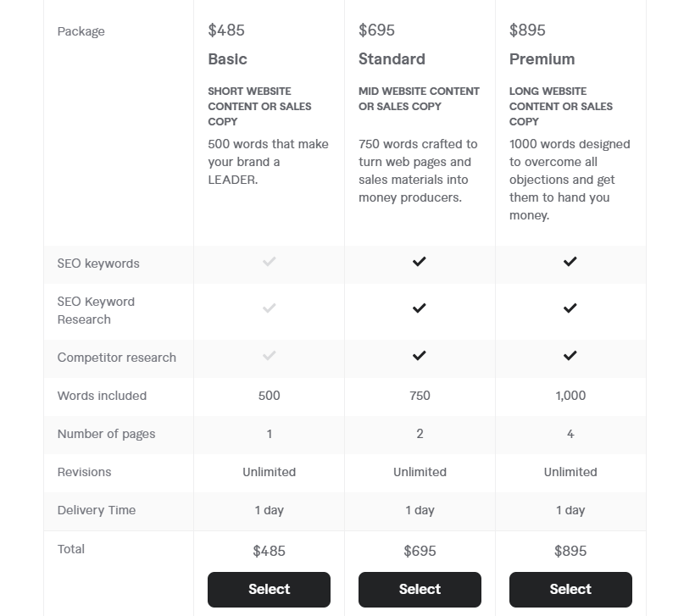
Task: Click Select button under Standard package
Action: coord(420,590)
